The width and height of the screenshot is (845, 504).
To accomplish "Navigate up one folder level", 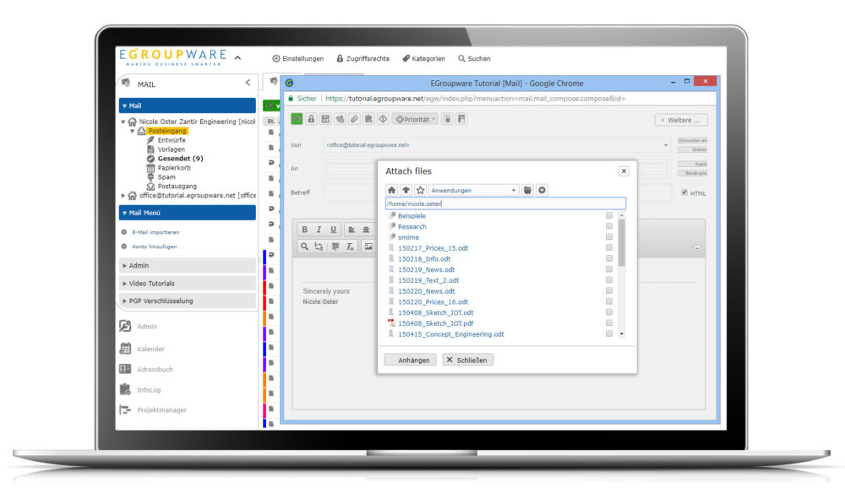I will [x=406, y=191].
